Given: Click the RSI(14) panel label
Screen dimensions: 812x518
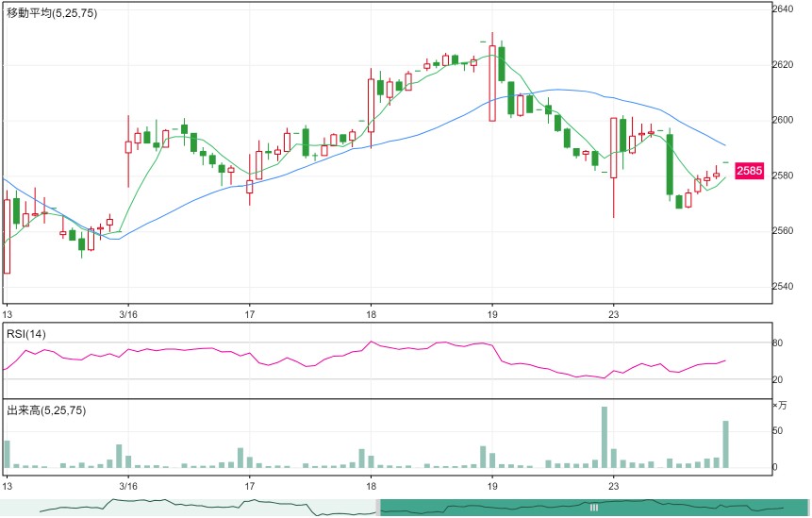Looking at the screenshot, I should (x=26, y=334).
